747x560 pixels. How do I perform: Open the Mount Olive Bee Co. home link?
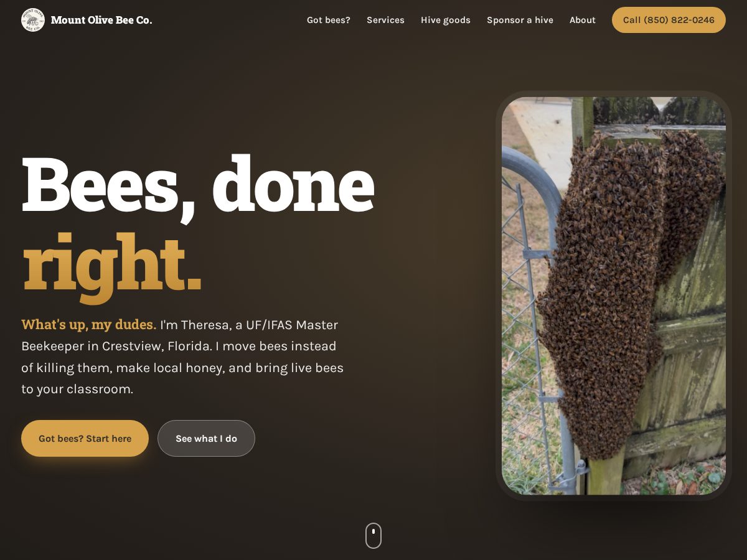[x=87, y=20]
